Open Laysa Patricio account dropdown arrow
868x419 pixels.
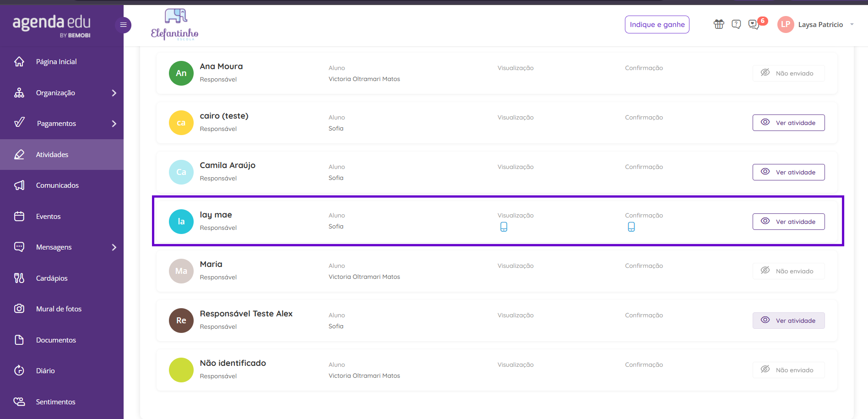pyautogui.click(x=852, y=25)
